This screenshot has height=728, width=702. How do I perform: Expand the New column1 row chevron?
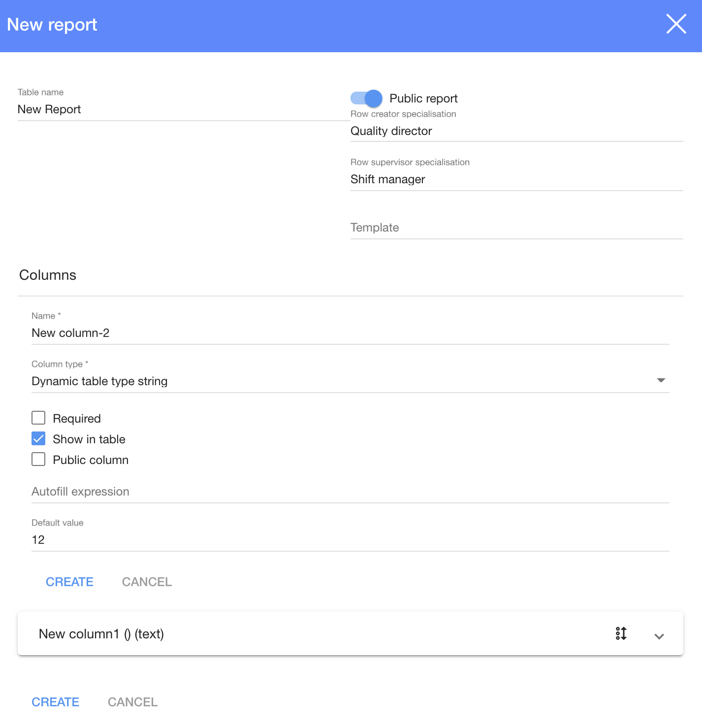[659, 636]
